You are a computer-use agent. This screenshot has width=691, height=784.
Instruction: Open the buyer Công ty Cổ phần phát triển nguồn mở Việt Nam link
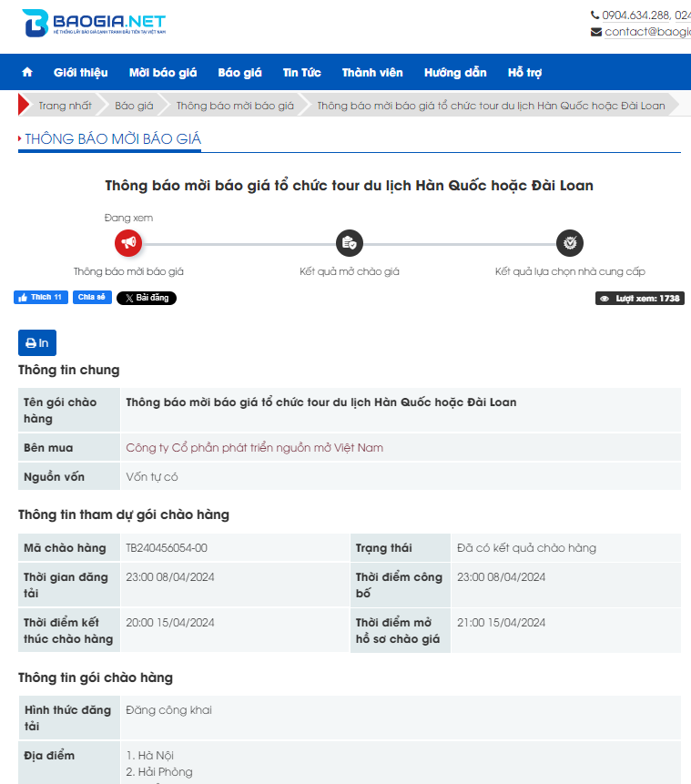pyautogui.click(x=255, y=447)
